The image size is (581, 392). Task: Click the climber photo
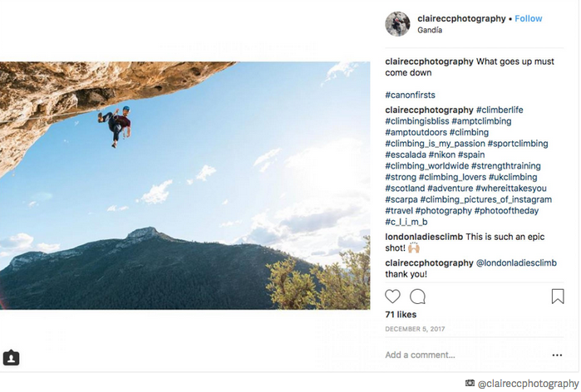pos(185,185)
